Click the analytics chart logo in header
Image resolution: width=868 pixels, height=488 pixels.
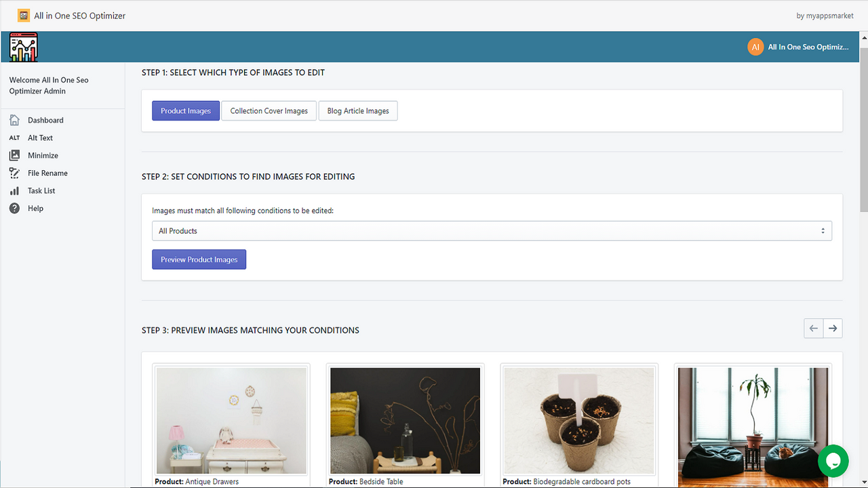click(24, 47)
